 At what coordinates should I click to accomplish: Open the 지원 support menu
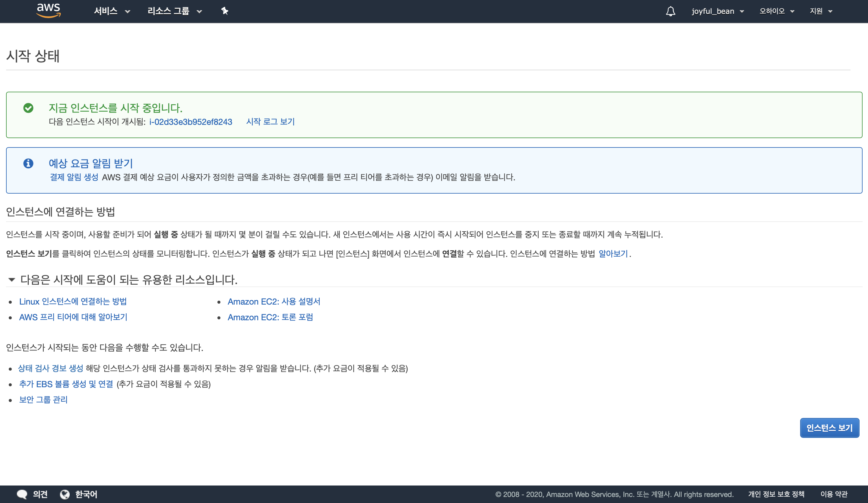tap(821, 11)
